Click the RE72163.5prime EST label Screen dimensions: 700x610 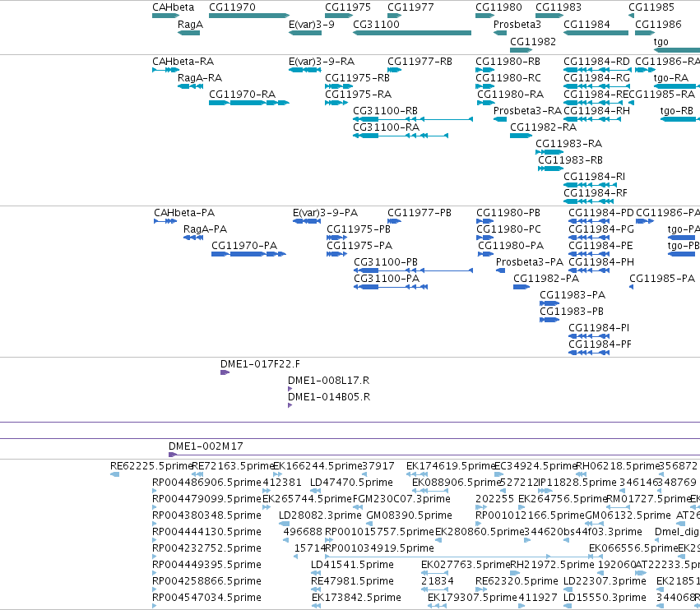coord(233,466)
